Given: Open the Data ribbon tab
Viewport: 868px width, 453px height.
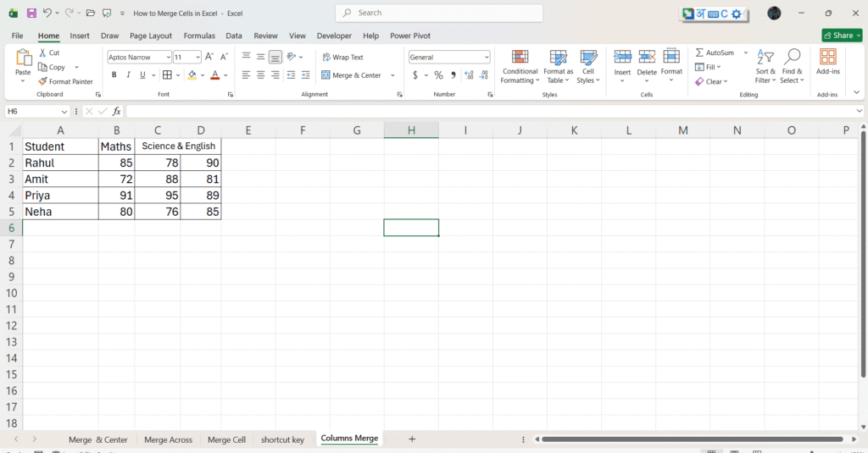Looking at the screenshot, I should click(x=234, y=36).
